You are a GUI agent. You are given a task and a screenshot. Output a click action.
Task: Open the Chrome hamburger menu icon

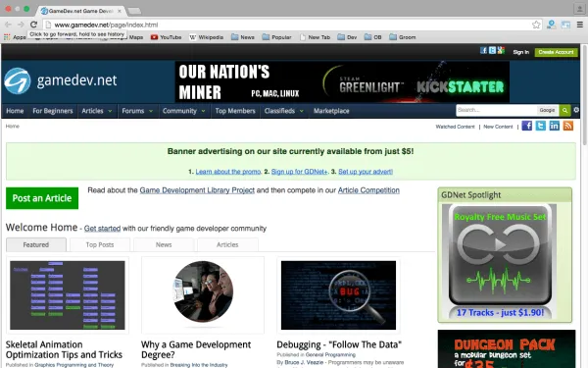click(580, 25)
